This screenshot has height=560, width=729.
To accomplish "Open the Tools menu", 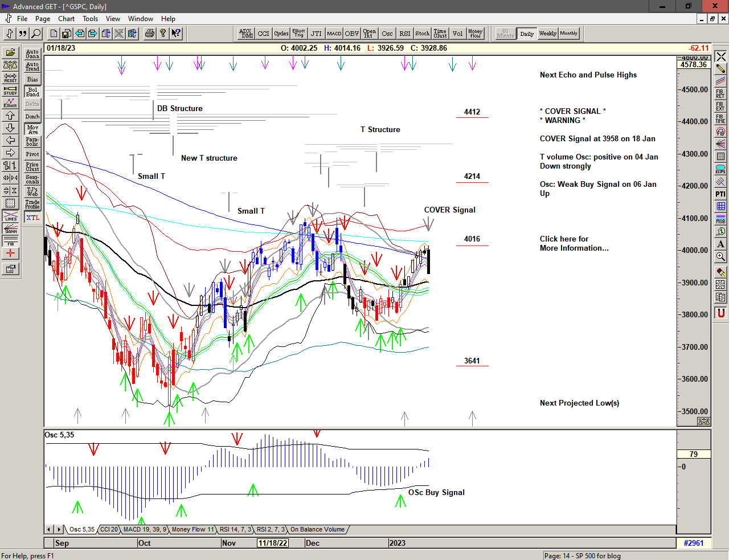I will pos(90,19).
